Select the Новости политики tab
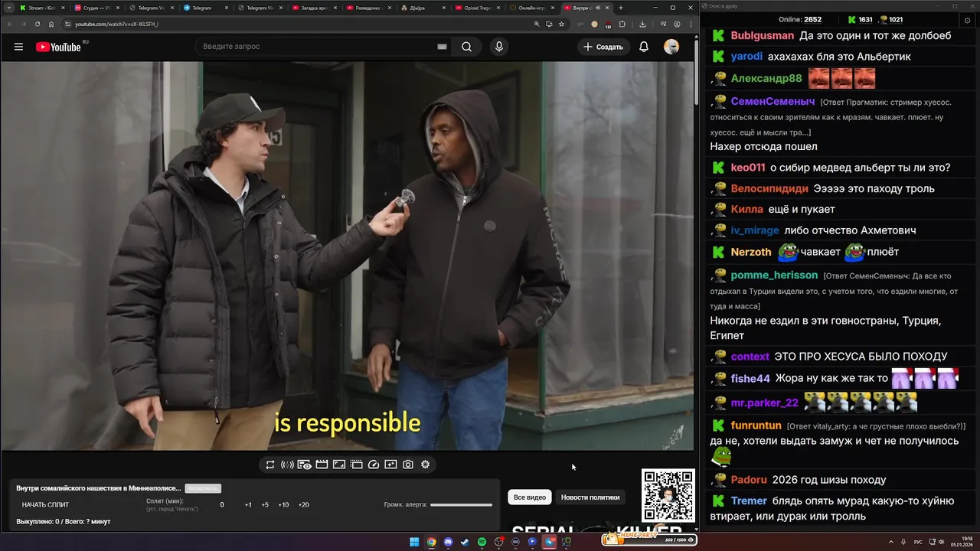This screenshot has width=980, height=551. [590, 497]
